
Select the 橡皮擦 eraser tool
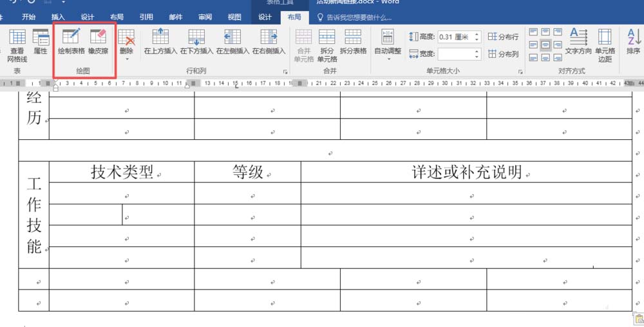tap(98, 41)
